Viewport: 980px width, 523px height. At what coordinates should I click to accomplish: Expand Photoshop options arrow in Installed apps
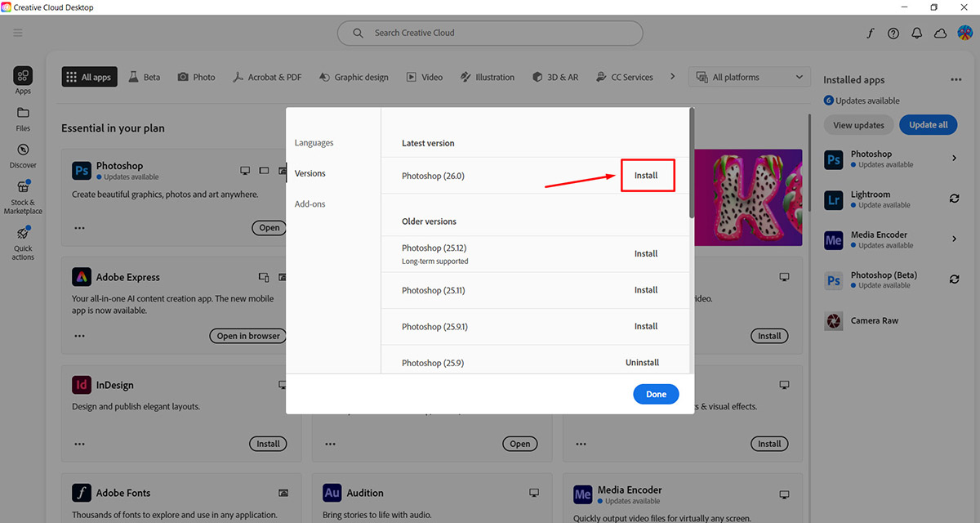[x=954, y=159]
